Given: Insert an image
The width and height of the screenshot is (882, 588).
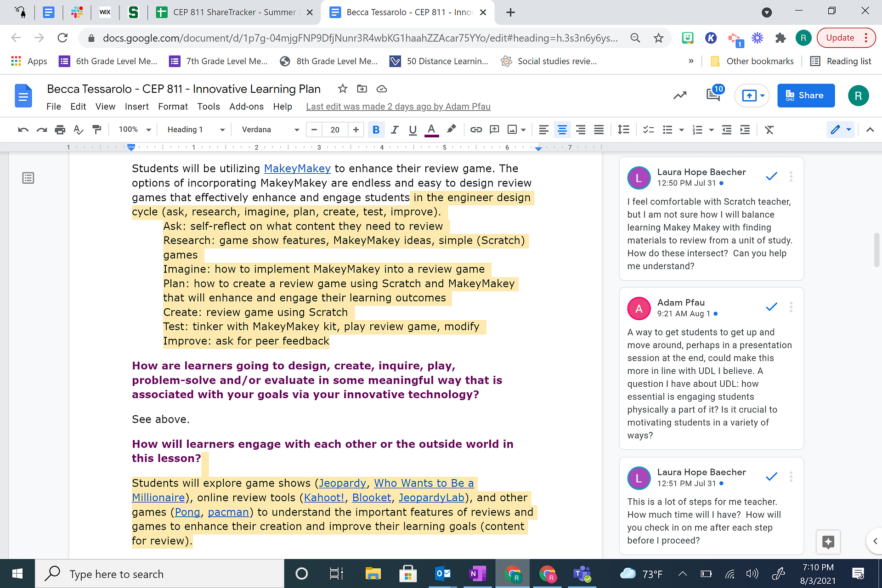Looking at the screenshot, I should tap(512, 130).
